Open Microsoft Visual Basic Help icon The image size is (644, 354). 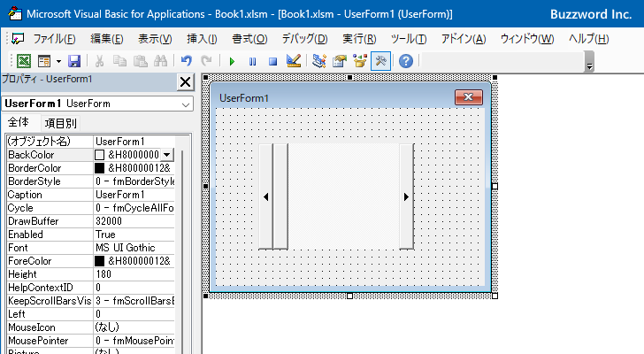tap(405, 61)
